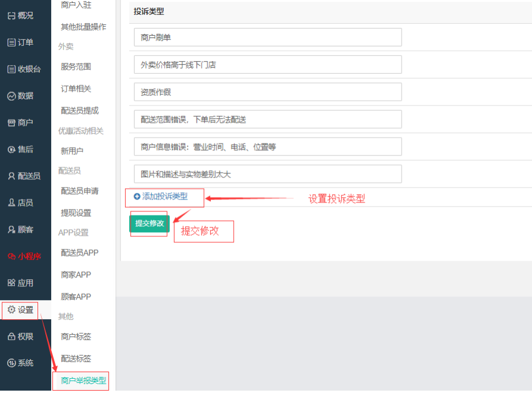
Task: Click the 外卖价格高于线下门店 input field
Action: [267, 65]
